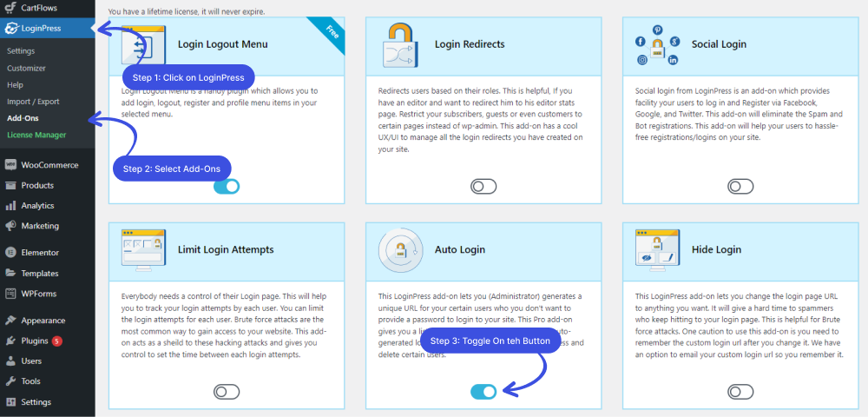Open Import / Export submenu item

tap(33, 102)
